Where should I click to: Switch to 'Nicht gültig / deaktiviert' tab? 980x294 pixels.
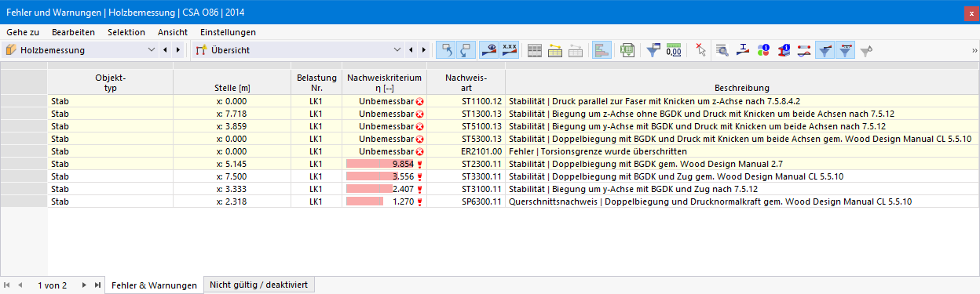point(259,285)
